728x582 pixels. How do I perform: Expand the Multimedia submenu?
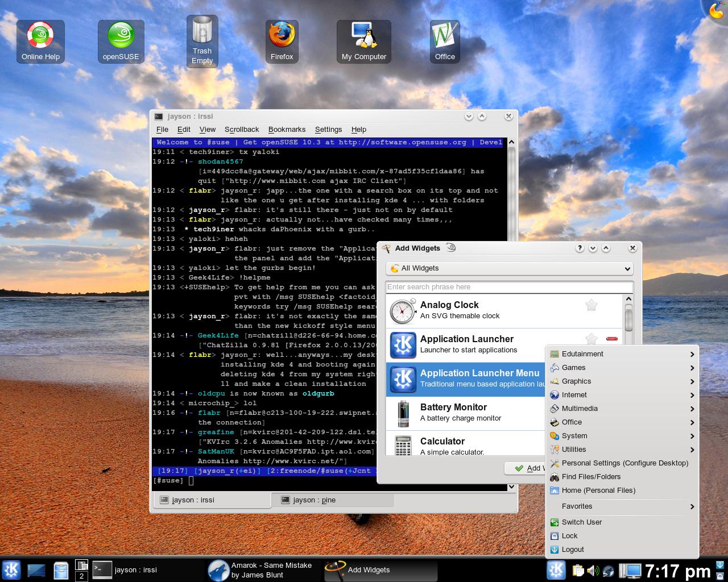[x=622, y=409]
